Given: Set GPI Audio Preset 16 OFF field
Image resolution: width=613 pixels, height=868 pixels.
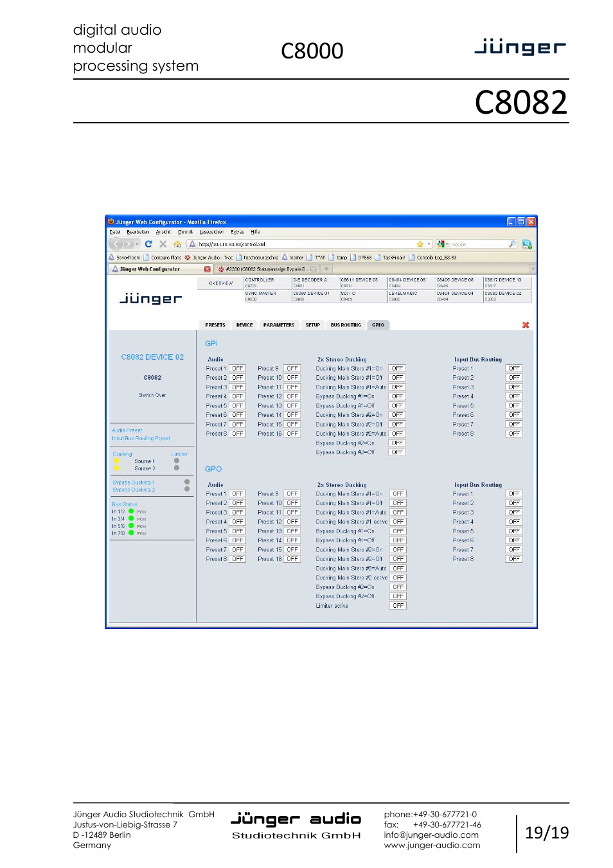Looking at the screenshot, I should tap(292, 434).
